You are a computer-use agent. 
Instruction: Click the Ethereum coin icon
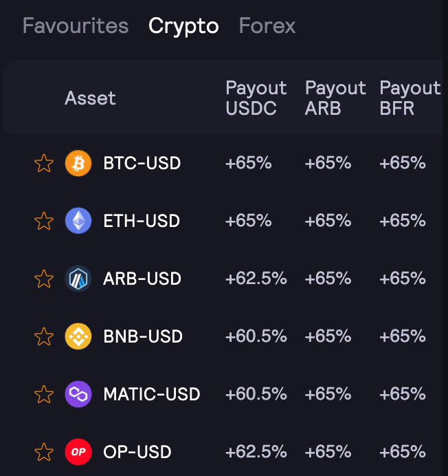coord(78,221)
